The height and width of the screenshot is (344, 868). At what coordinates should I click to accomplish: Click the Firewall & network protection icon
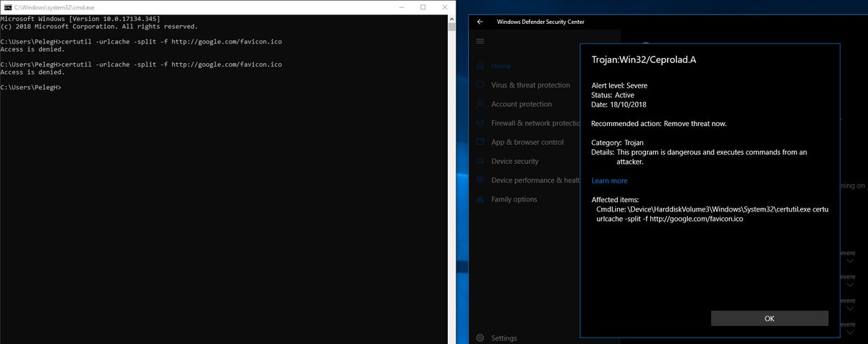(x=480, y=123)
